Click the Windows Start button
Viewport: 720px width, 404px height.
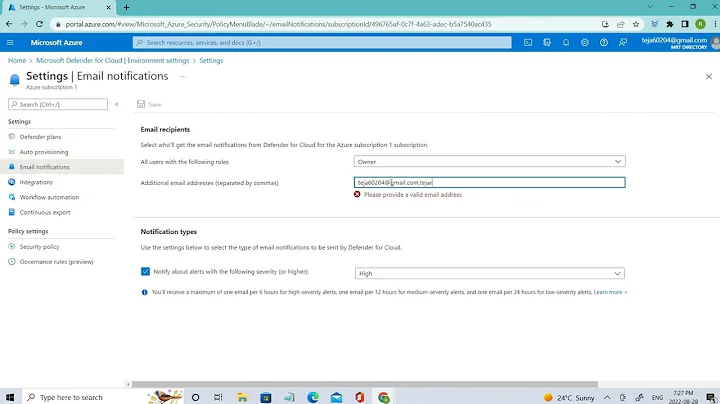[10, 397]
